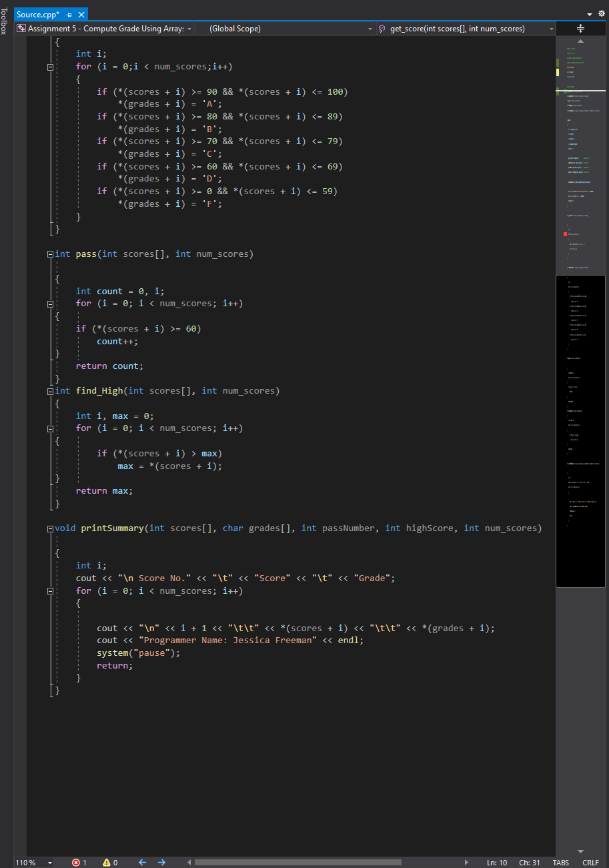Open the document tab settings gear

tap(602, 14)
